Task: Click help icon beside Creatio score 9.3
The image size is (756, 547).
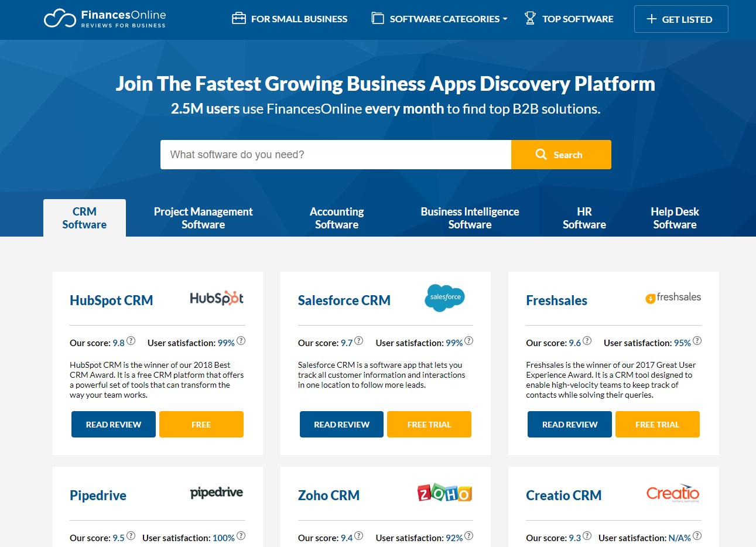Action: click(587, 536)
